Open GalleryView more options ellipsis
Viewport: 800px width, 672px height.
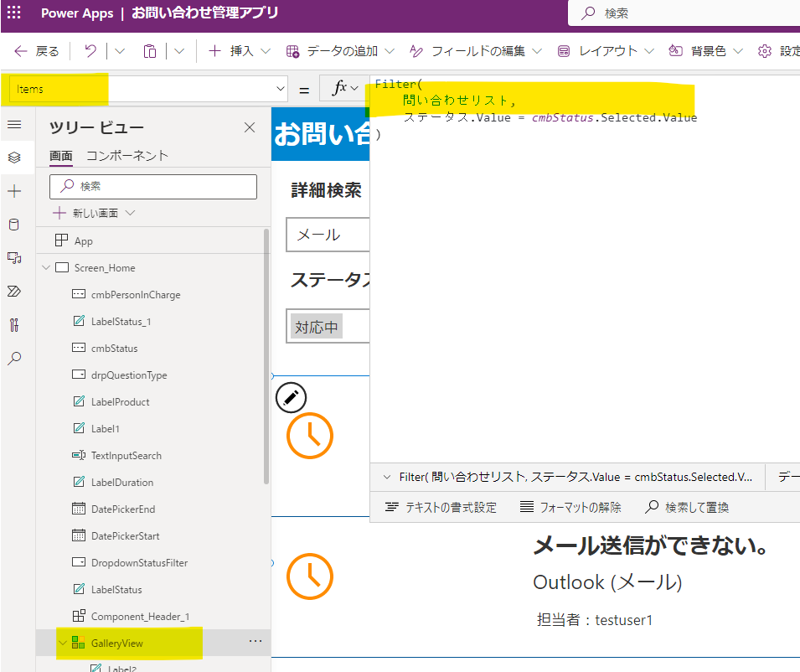click(255, 641)
